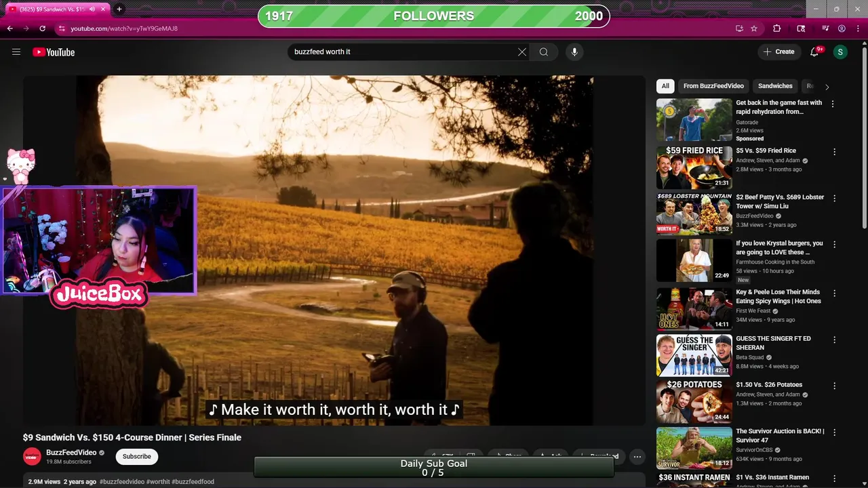Go forward with the browser forward arrow
868x488 pixels.
tap(26, 28)
